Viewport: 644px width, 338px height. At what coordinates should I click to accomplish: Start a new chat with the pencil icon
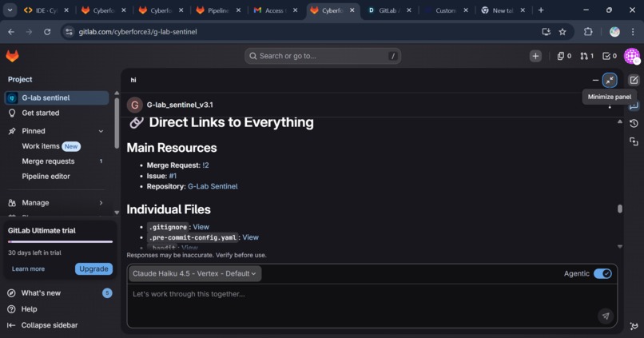[634, 80]
